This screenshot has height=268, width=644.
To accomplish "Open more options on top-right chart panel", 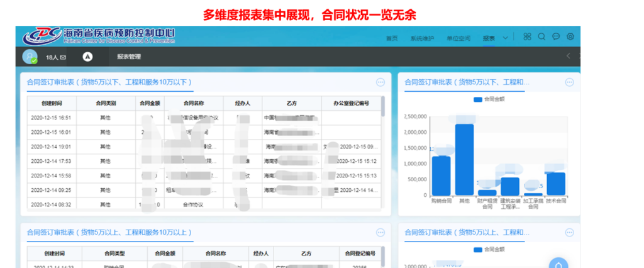I will [569, 82].
